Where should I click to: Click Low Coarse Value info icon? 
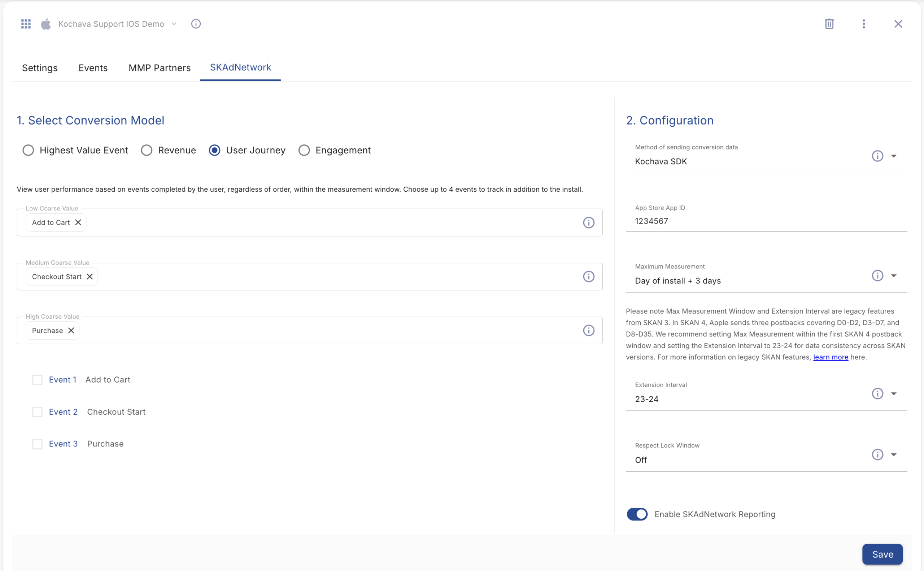(x=588, y=222)
